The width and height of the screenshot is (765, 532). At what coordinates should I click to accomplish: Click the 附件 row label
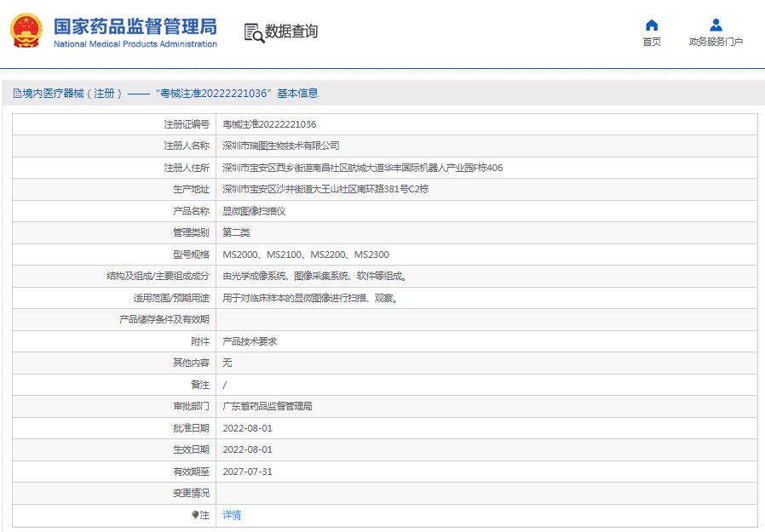(200, 341)
